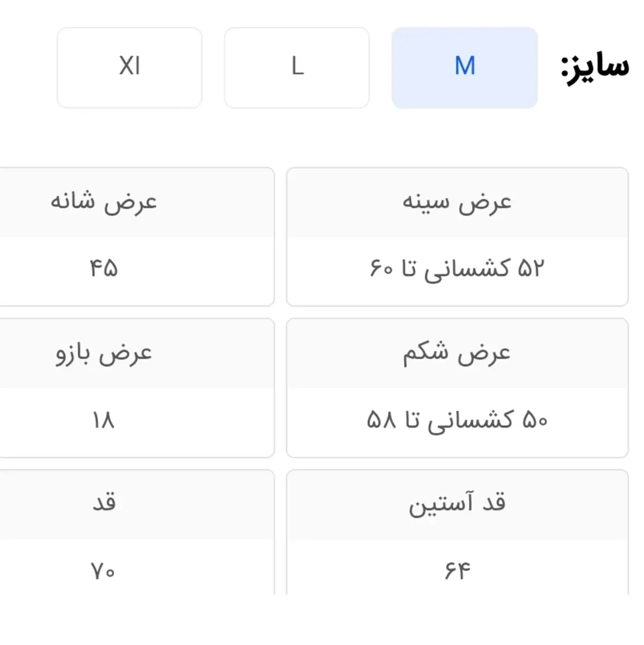This screenshot has width=644, height=645.
Task: Click the عرض سینه header cell
Action: pyautogui.click(x=457, y=202)
